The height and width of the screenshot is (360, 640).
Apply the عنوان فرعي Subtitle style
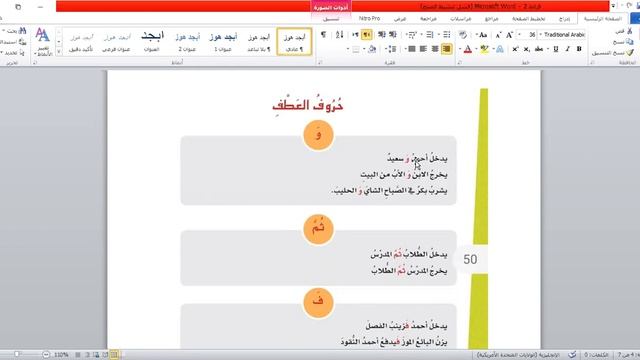pyautogui.click(x=116, y=41)
